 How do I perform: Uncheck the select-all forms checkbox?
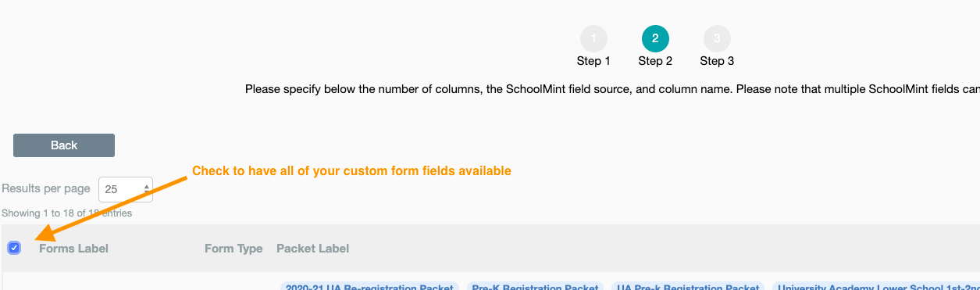[x=14, y=248]
